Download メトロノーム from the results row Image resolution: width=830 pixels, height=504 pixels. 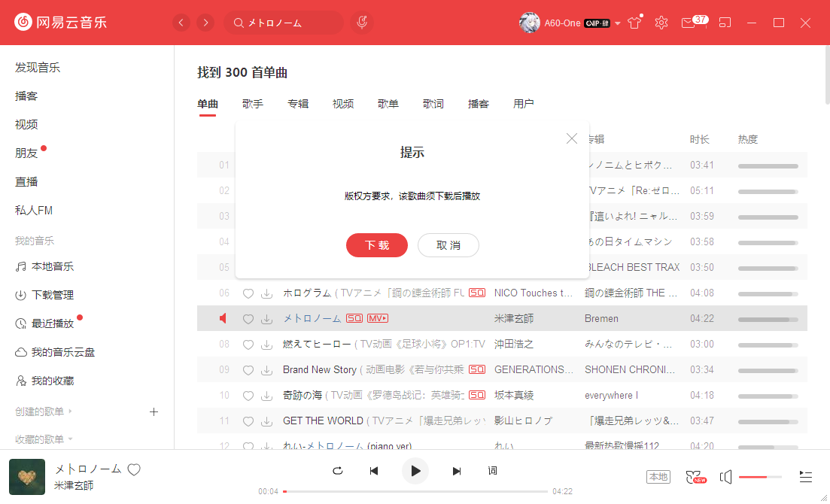[x=267, y=319]
